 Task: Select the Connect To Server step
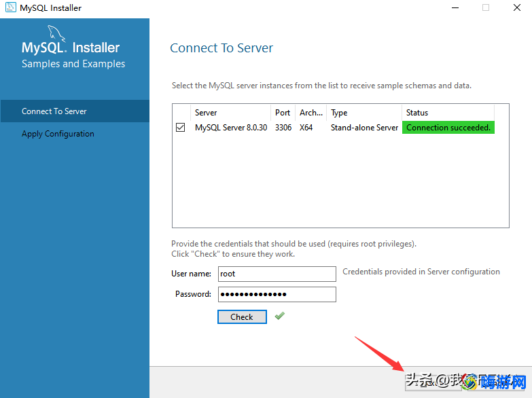click(75, 111)
